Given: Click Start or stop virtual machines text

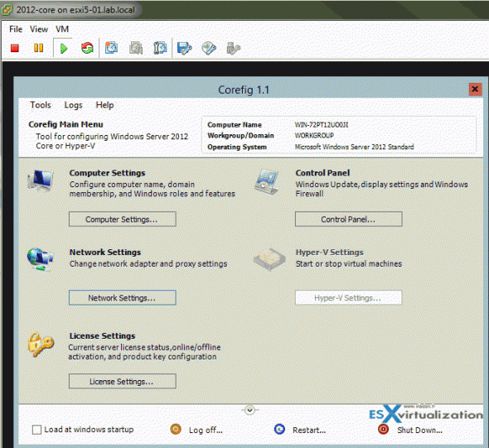Looking at the screenshot, I should click(349, 264).
